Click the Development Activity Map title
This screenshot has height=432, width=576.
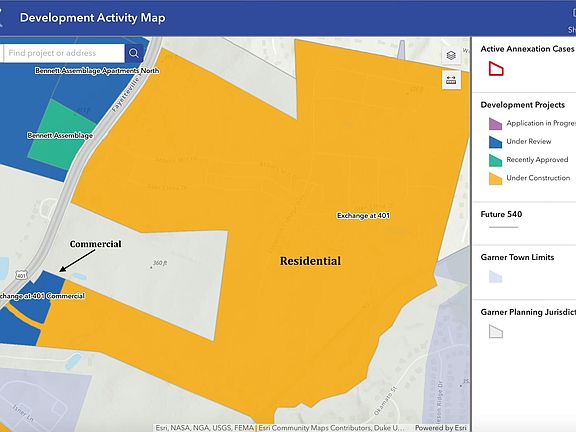tap(93, 18)
